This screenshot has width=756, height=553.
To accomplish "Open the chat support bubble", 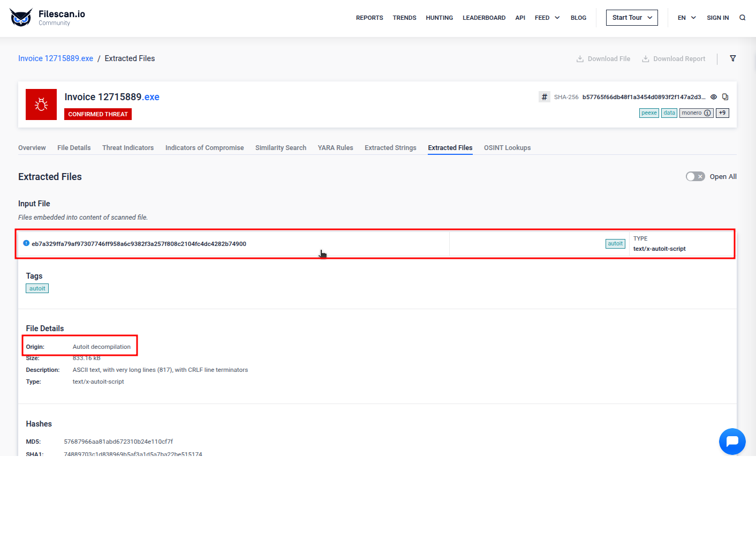I will click(x=732, y=442).
